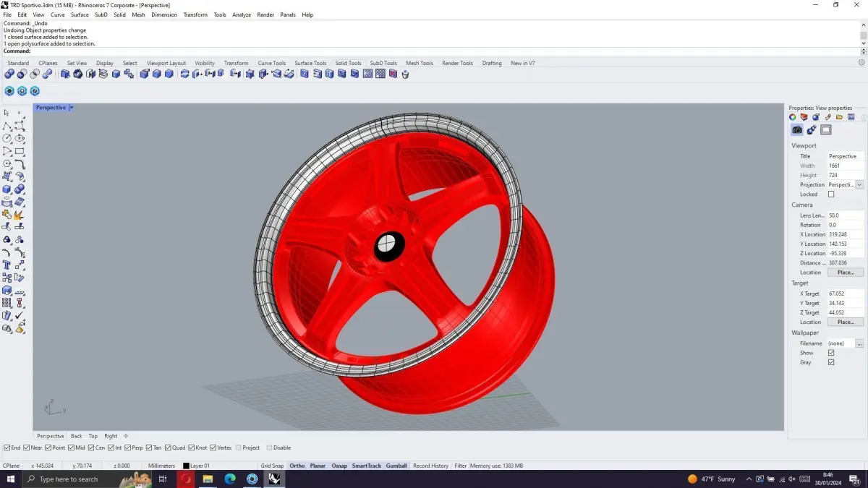Screen dimensions: 868x488
Task: Click the camera icon for View properties
Action: pos(797,129)
